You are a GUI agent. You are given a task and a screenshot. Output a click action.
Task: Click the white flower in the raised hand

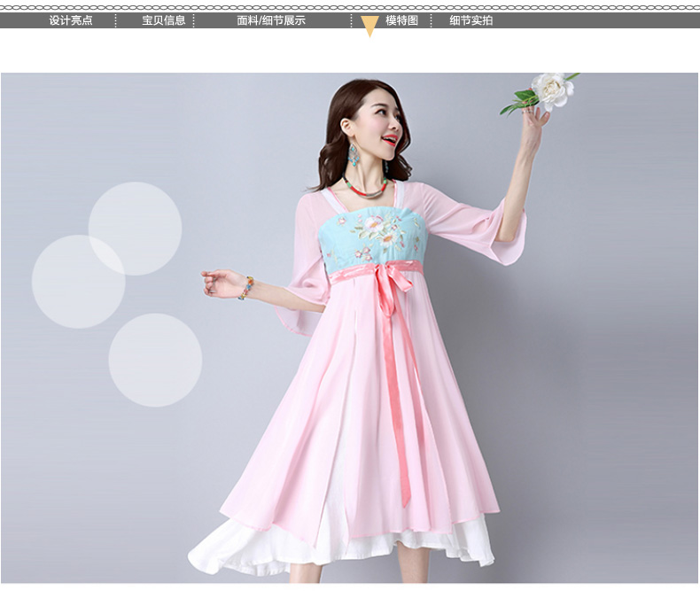553,89
